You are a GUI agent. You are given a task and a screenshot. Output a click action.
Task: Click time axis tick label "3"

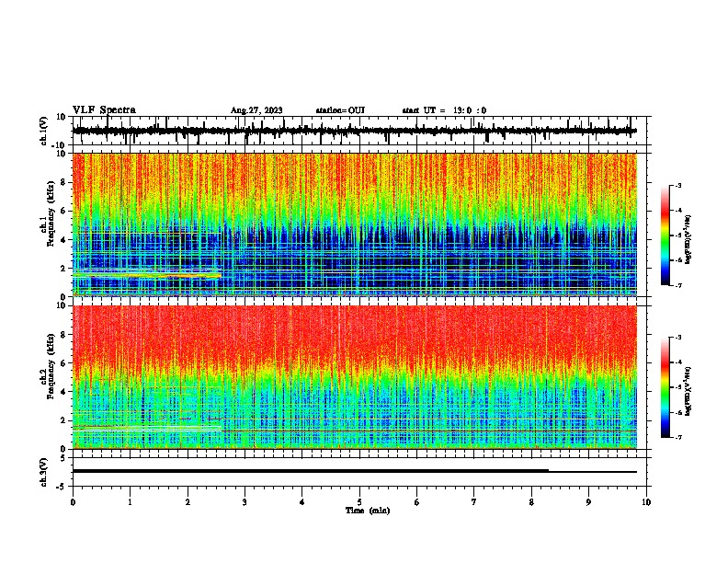(245, 502)
